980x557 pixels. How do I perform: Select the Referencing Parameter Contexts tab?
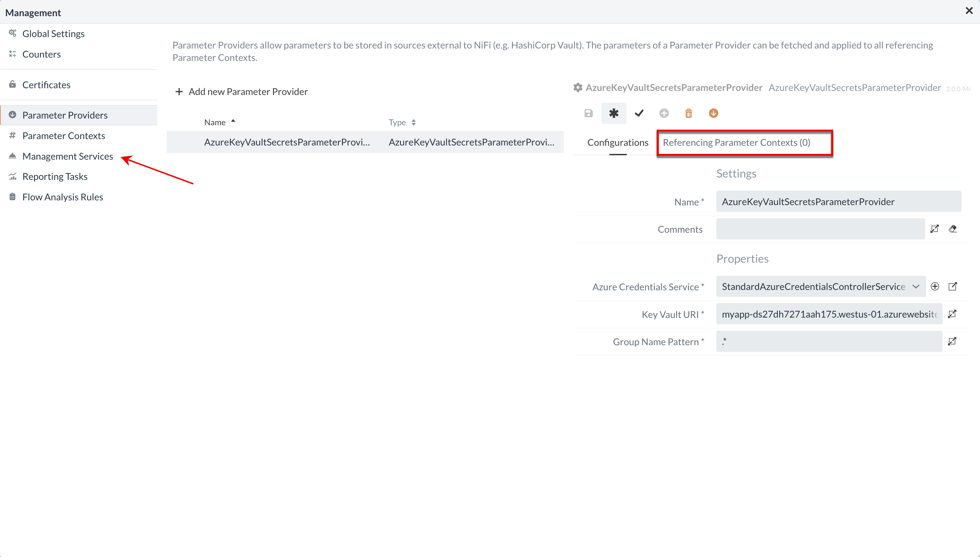point(736,142)
